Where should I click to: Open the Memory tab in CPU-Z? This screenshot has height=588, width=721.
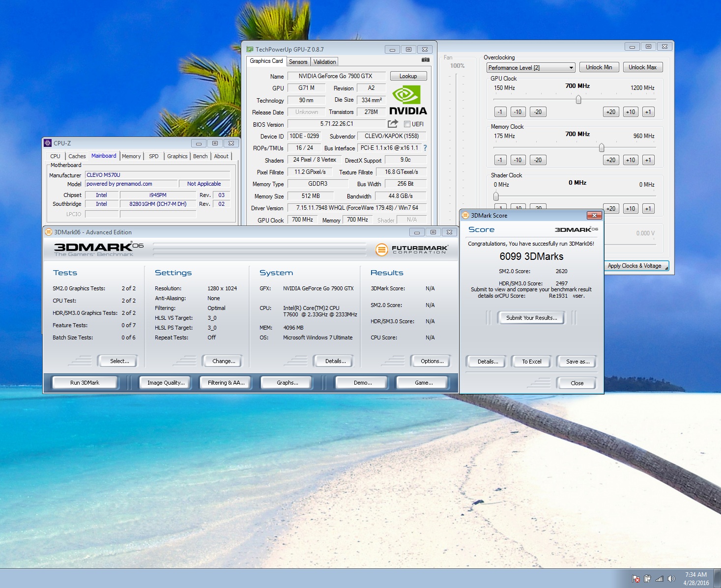pyautogui.click(x=131, y=156)
